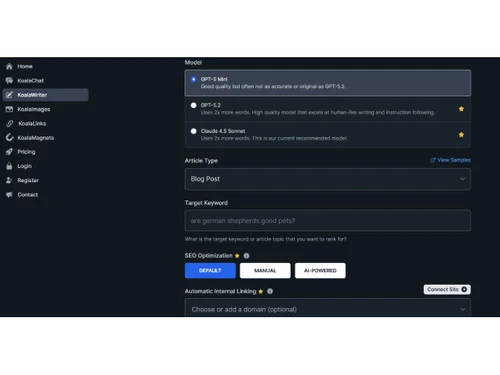Click GPT-5 Mini description text
The image size is (500, 375).
point(273,86)
